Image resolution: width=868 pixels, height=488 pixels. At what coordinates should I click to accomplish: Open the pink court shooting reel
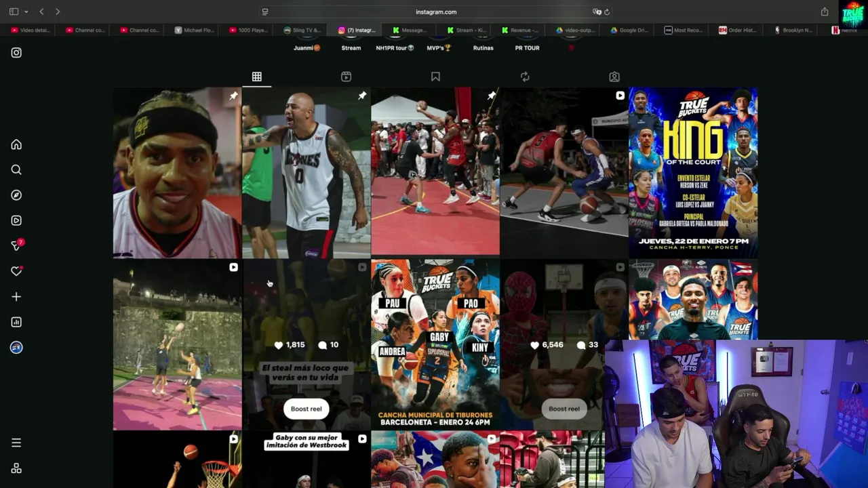(x=177, y=344)
